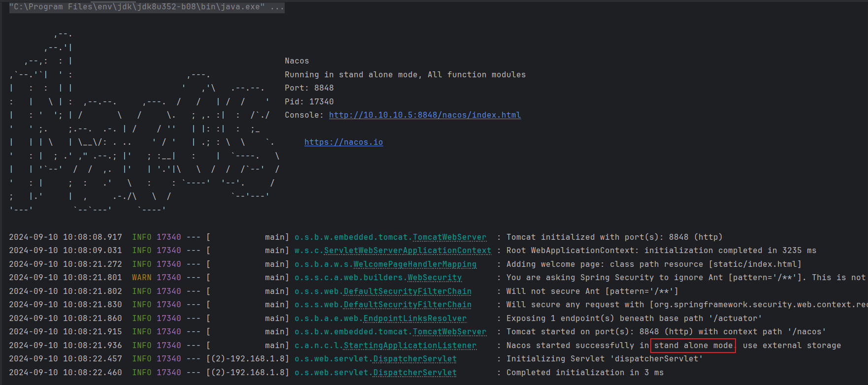Screen dimensions: 868x385
Task: Click the timestamp 2024-09-10 10:08:08.917
Action: [65, 237]
